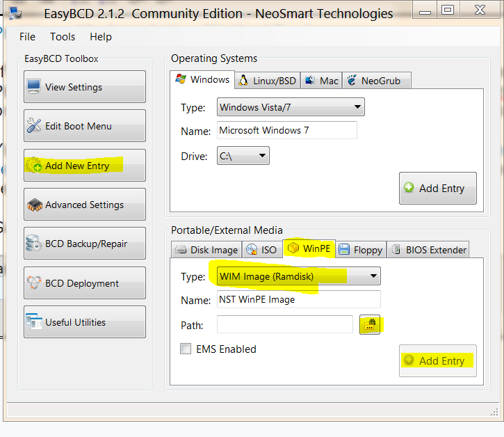This screenshot has height=437, width=504.
Task: Switch to the ISO tab
Action: click(x=262, y=250)
